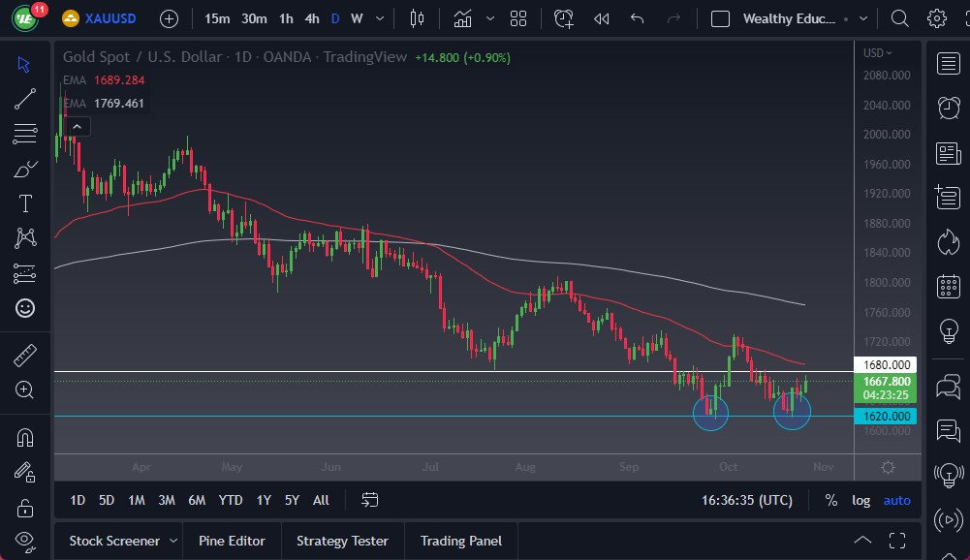Open the alerts panel clock icon

pyautogui.click(x=949, y=108)
